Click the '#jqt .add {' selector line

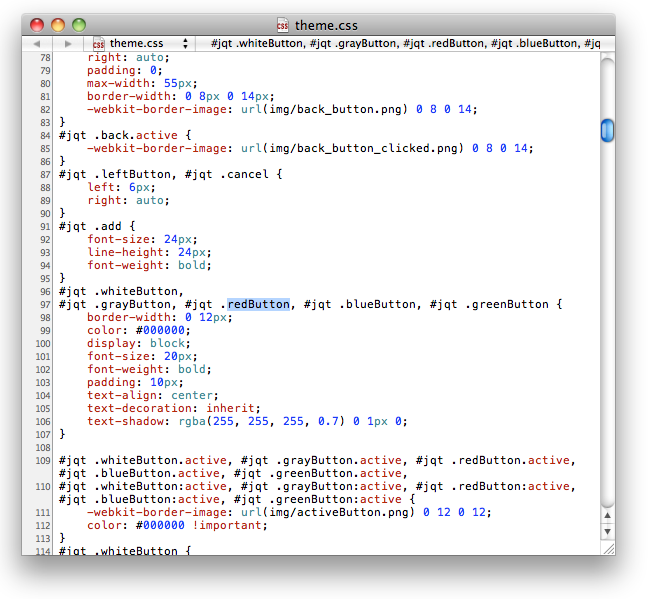click(x=97, y=227)
